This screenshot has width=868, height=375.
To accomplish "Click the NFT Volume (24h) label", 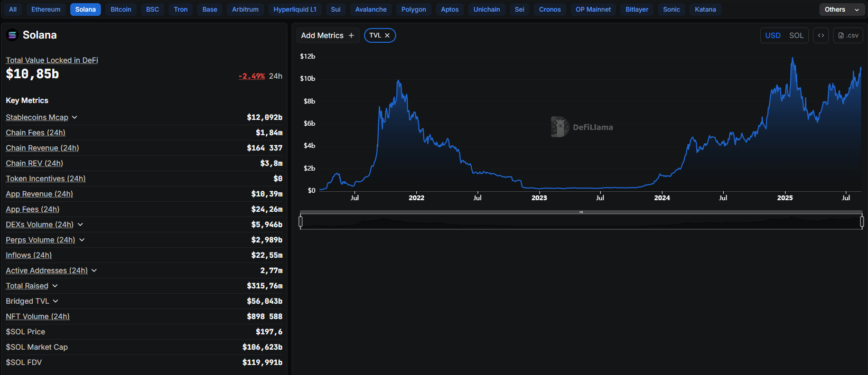I will 38,316.
